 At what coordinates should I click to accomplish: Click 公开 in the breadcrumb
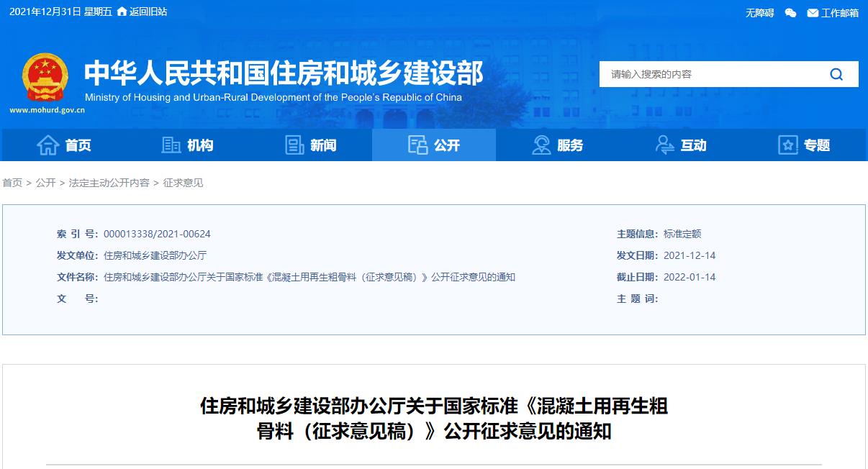(45, 183)
